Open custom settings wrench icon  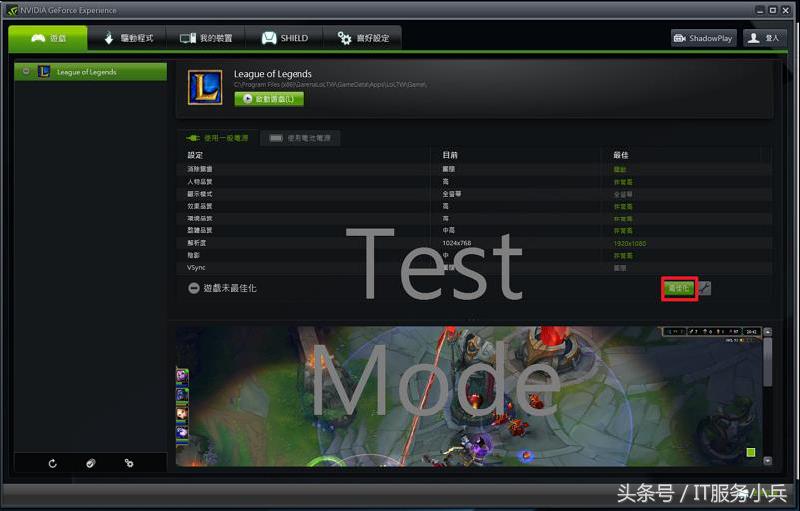[704, 289]
